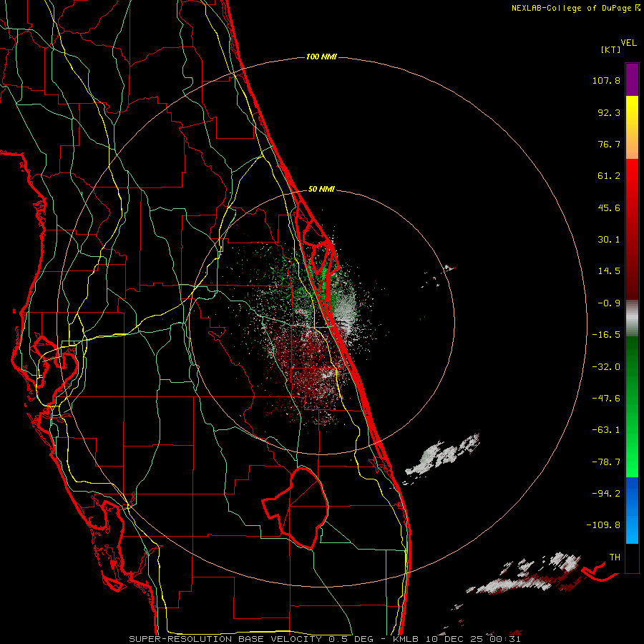644x644 pixels.
Task: Click the -0.9 legend value
Action: pyautogui.click(x=609, y=303)
